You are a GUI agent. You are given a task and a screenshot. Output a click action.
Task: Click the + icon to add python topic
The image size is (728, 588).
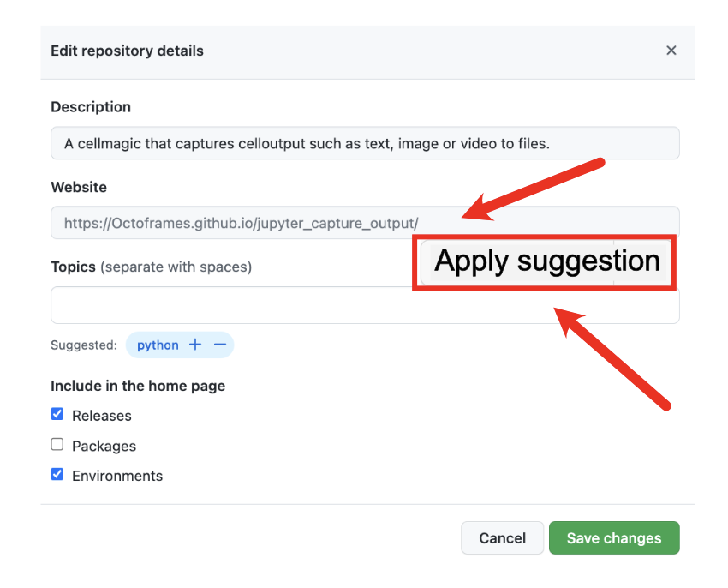[194, 345]
